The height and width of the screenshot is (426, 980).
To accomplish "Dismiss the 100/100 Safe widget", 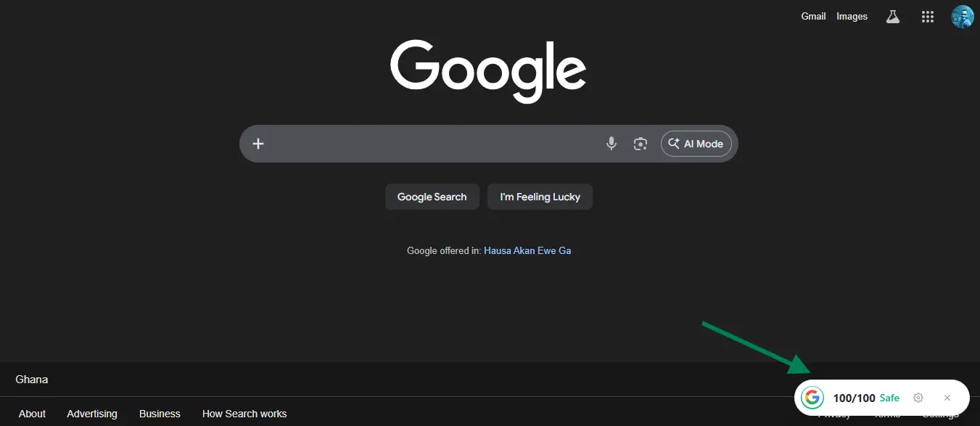I will (947, 398).
